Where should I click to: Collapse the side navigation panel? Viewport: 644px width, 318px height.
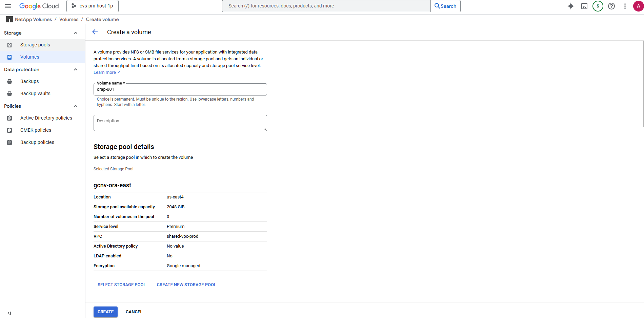point(9,313)
